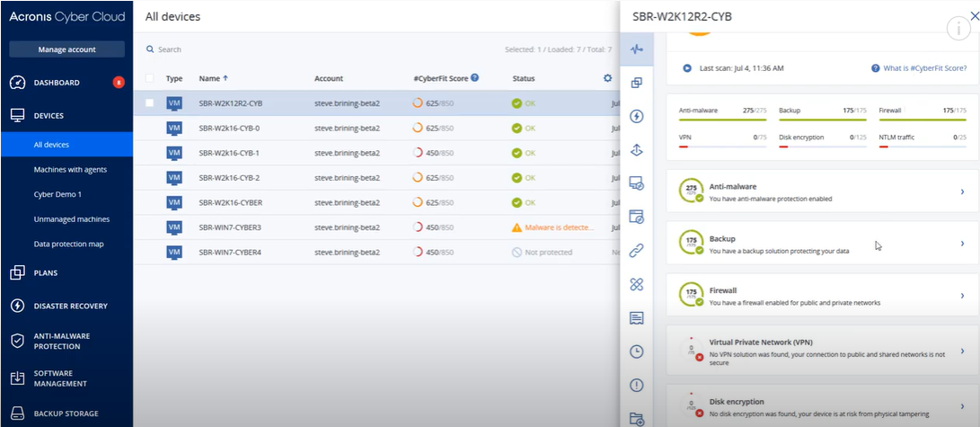
Task: Open the lightning bolt disaster recovery panel icon
Action: coord(636,116)
